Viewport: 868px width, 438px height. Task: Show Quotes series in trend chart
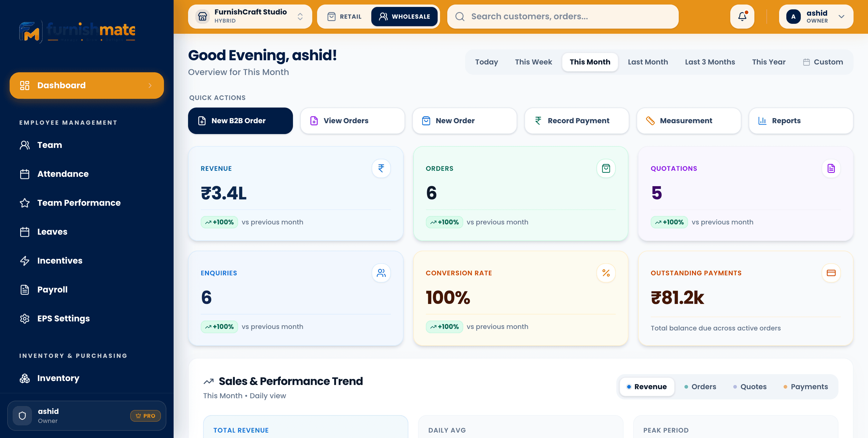tap(750, 386)
